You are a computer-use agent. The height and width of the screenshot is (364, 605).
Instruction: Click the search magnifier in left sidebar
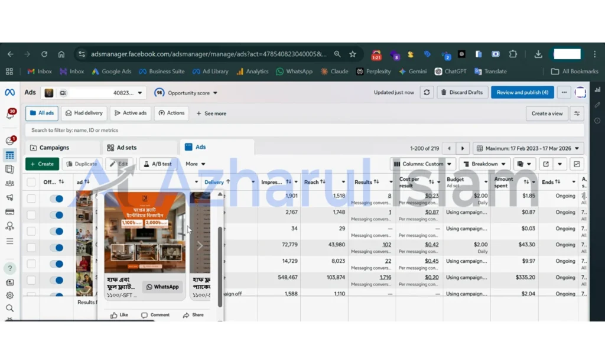10,308
